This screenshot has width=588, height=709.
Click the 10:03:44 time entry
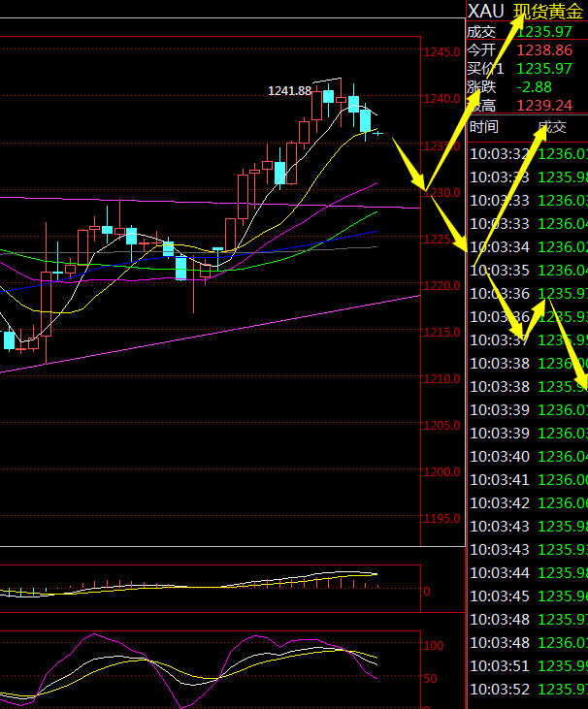pos(500,573)
